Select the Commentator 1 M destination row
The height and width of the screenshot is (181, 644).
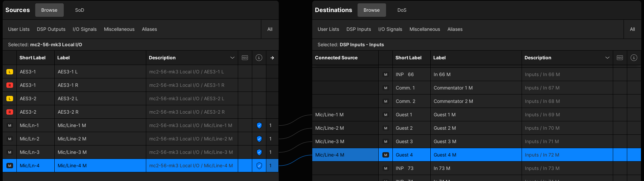[x=453, y=88]
